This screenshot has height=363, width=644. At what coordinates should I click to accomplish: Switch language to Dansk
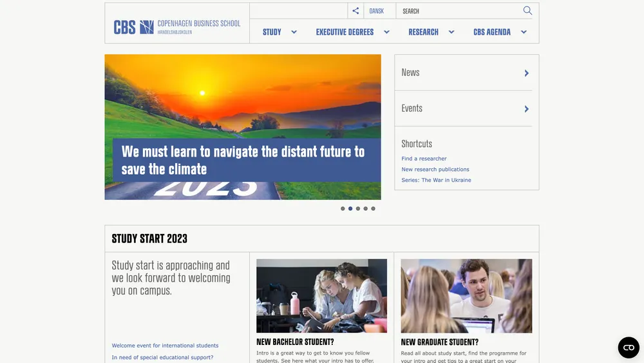coord(377,11)
